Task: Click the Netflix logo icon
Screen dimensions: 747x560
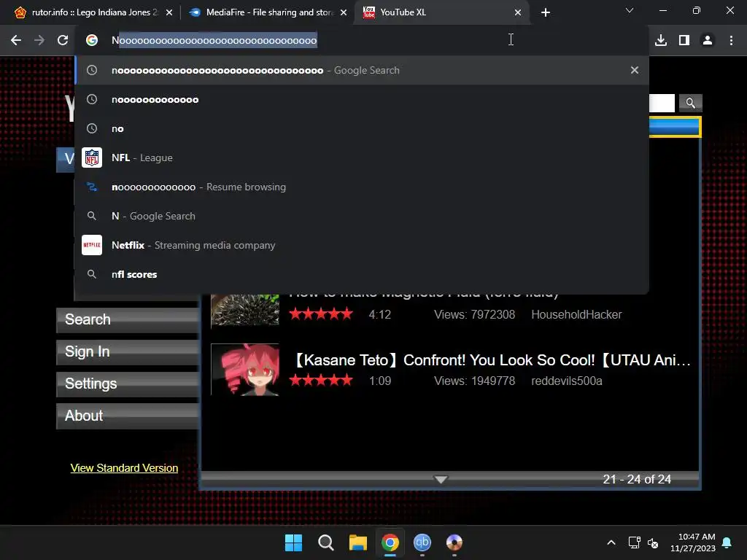Action: pos(92,245)
